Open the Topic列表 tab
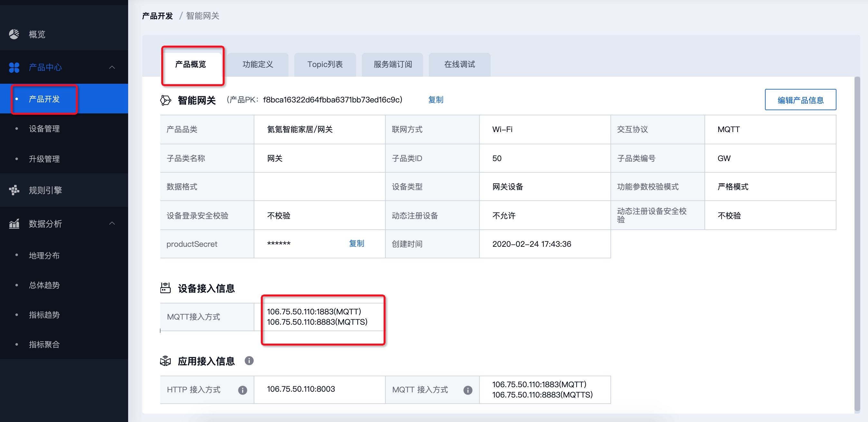 tap(325, 64)
